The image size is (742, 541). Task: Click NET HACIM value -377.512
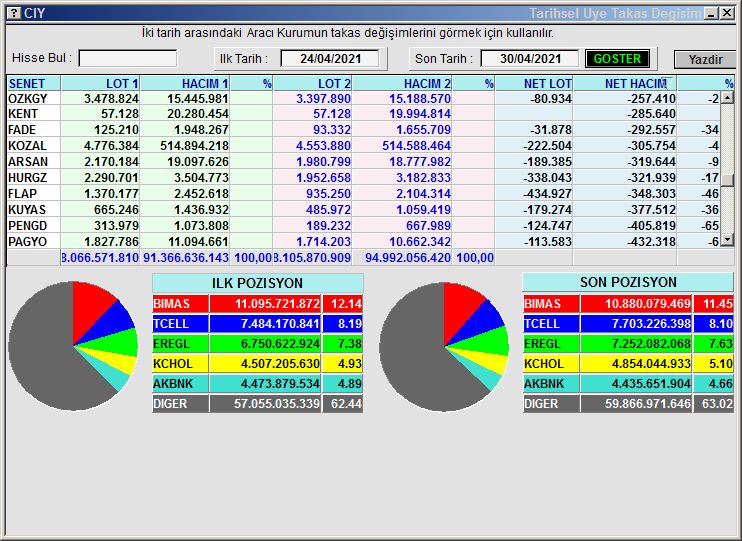click(x=652, y=210)
